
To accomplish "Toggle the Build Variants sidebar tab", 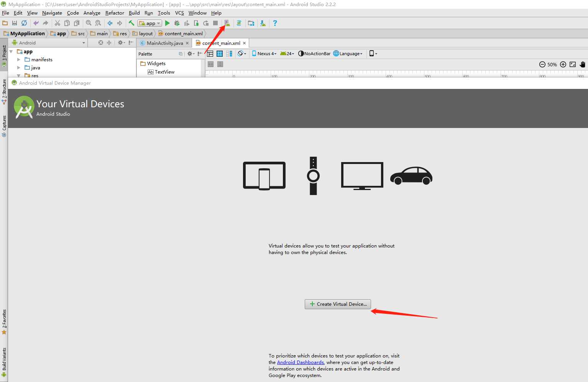I will pos(4,362).
